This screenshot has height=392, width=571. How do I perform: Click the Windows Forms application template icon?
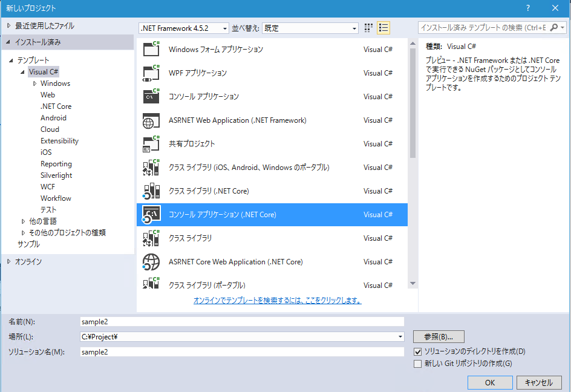tap(151, 49)
